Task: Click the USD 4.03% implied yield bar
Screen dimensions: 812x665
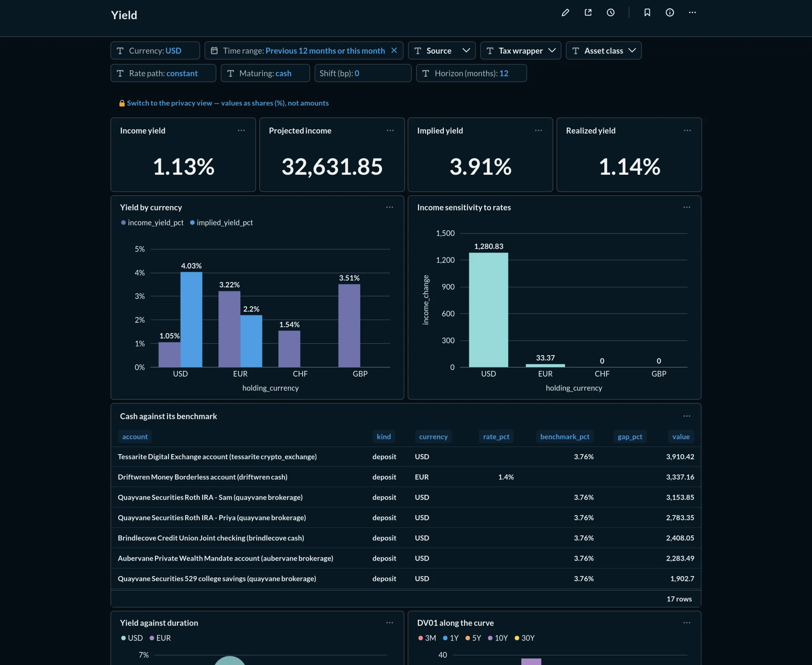Action: click(191, 320)
